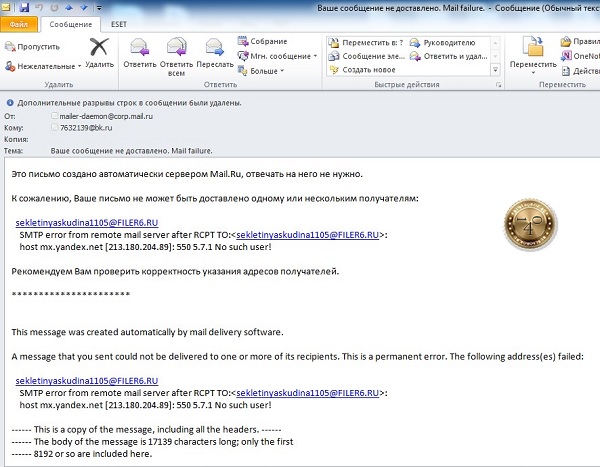Click presence box beside mailer-daemon@corp.mail.ru

tap(54, 115)
